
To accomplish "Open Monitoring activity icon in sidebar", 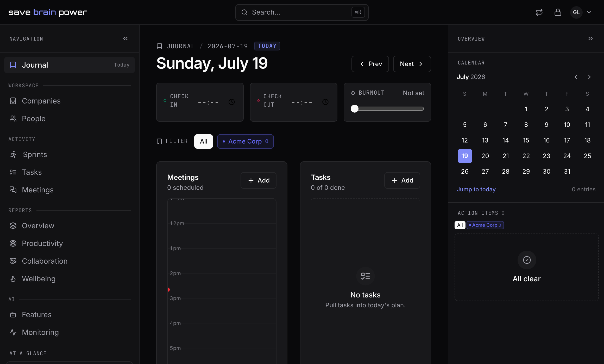I will click(x=13, y=332).
